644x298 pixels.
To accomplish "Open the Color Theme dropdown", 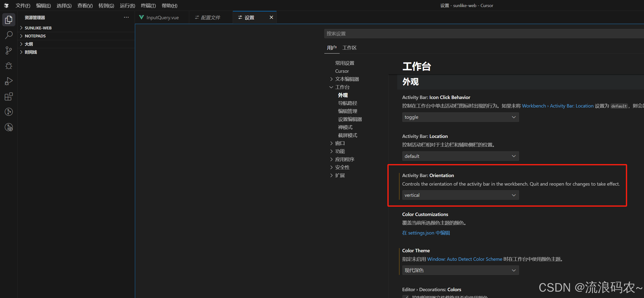I will click(x=460, y=270).
